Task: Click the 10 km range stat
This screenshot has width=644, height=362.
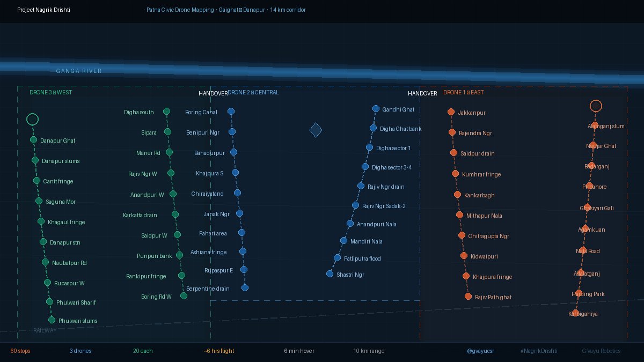Action: (x=369, y=351)
